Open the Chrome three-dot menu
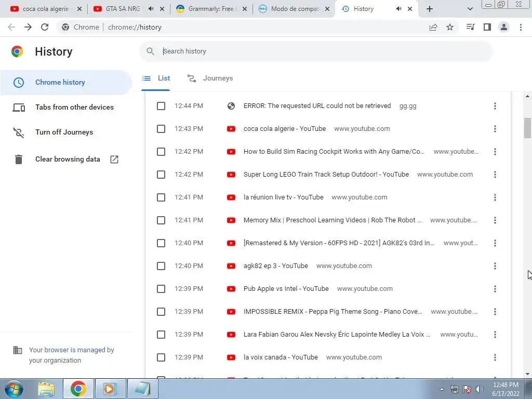 pos(521,27)
